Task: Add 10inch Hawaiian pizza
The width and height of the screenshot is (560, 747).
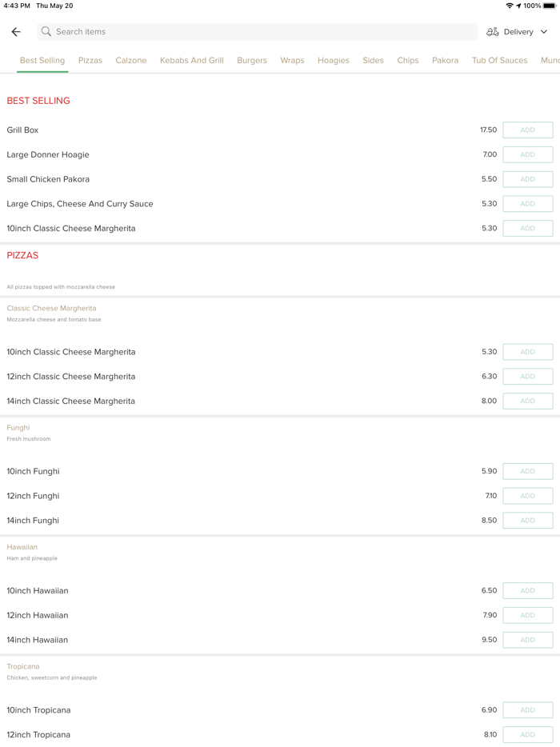Action: tap(527, 591)
